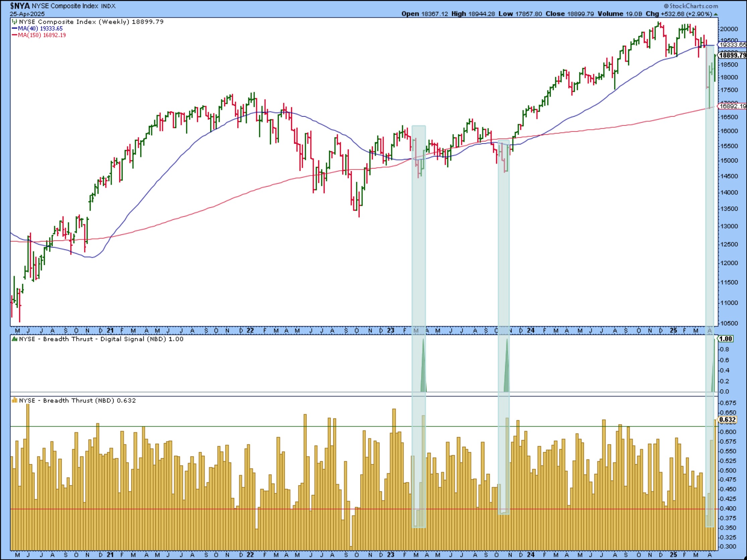The image size is (747, 560).
Task: Click the OHLC bars icon beside NYSE Composite Index legend
Action: click(x=14, y=22)
